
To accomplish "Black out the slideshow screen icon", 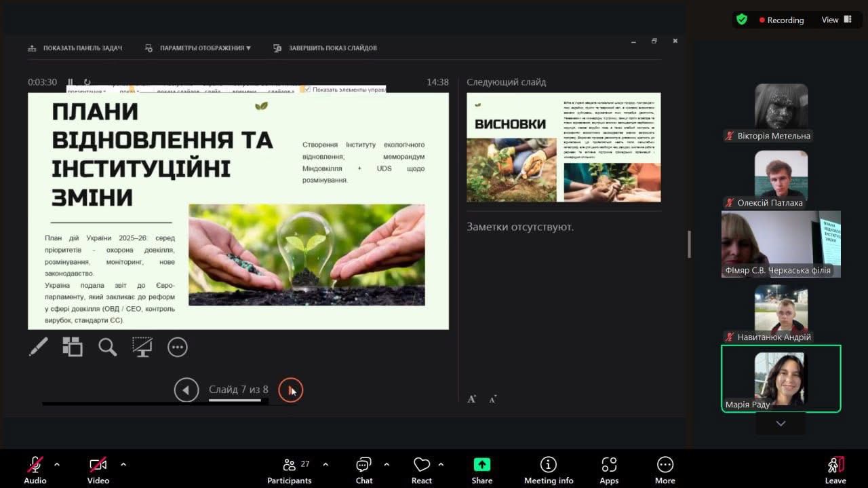I will click(142, 347).
